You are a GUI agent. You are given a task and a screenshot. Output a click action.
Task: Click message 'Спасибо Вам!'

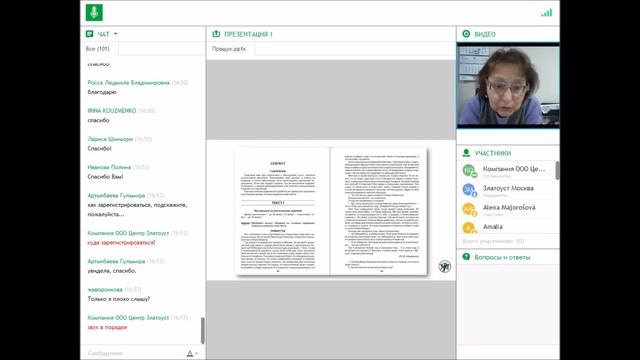click(105, 177)
